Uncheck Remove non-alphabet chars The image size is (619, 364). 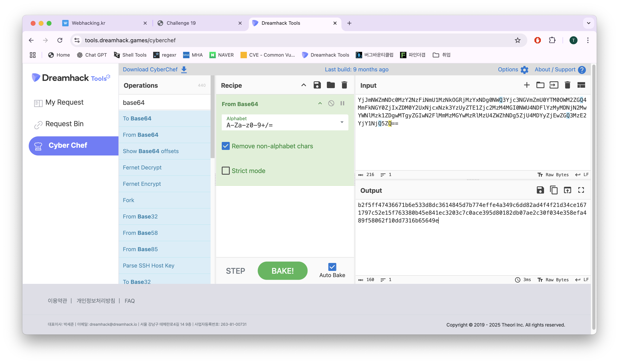226,146
